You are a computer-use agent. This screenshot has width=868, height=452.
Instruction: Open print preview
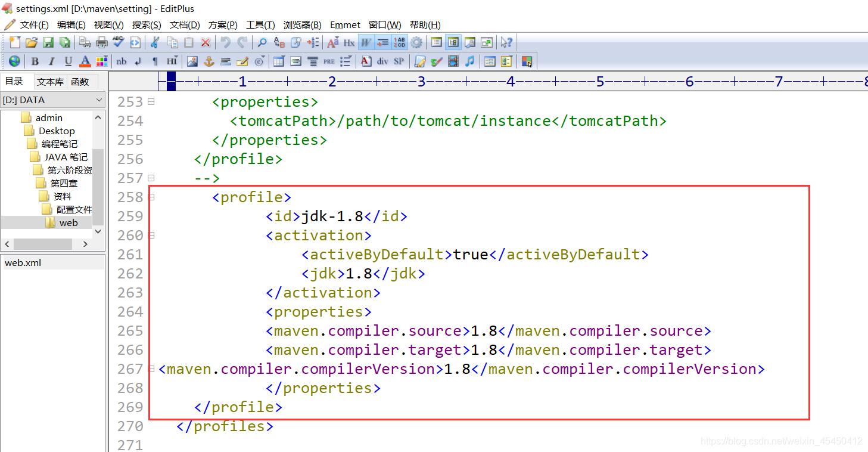click(x=85, y=42)
